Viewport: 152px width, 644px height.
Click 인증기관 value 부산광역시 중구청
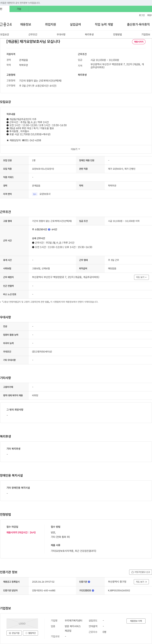[117, 582]
